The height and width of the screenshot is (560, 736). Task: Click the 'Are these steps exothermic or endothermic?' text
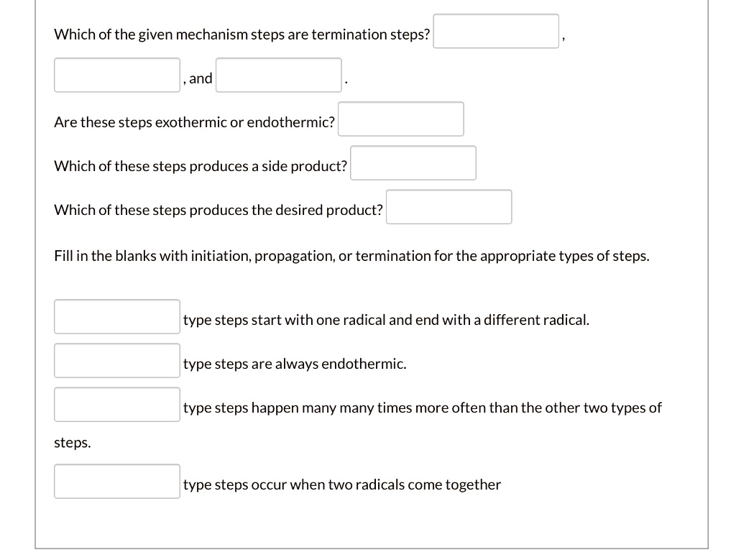194,122
